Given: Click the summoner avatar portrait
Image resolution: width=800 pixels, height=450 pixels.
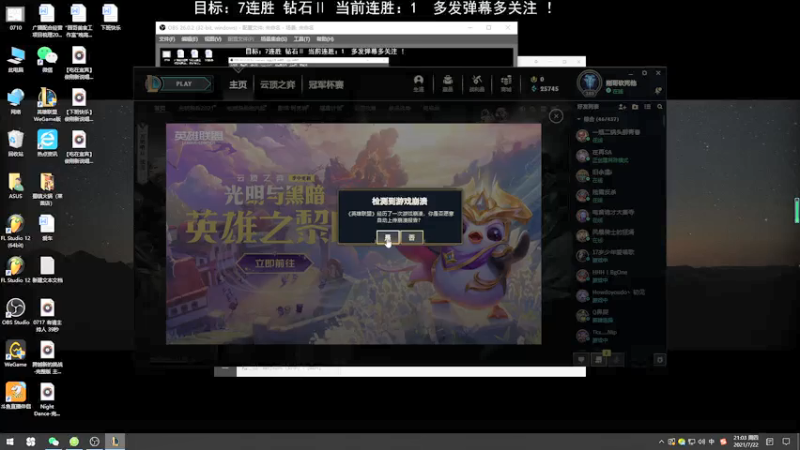Looking at the screenshot, I should (x=589, y=82).
